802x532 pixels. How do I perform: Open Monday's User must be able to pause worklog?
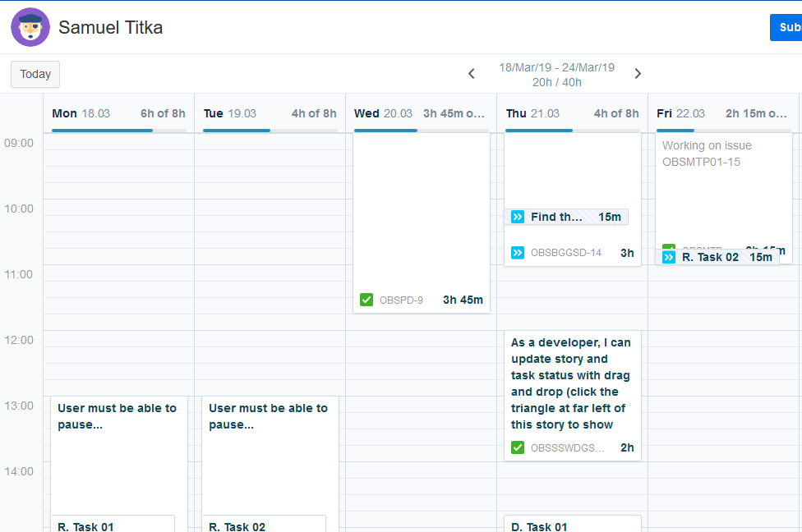click(119, 455)
